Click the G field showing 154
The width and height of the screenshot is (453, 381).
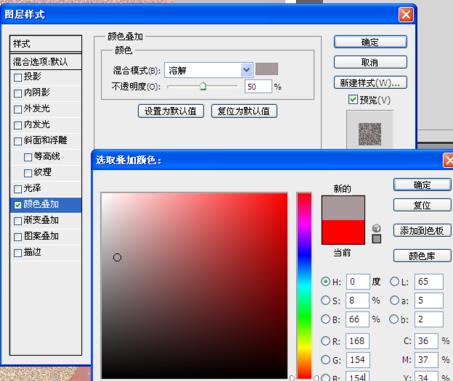pos(358,360)
